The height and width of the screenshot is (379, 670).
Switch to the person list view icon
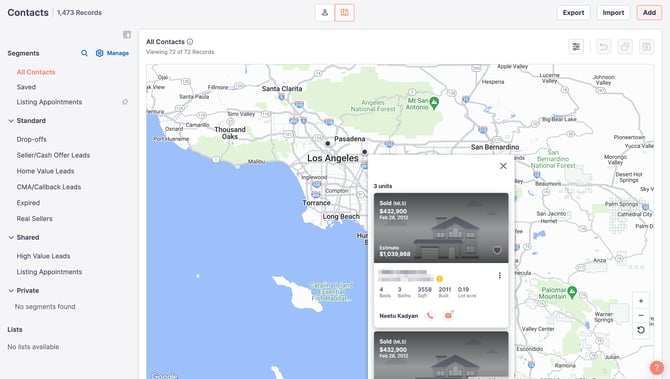coord(325,13)
